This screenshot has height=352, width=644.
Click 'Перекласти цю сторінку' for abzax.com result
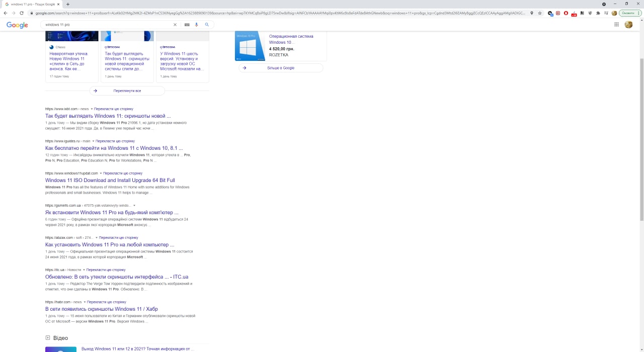click(118, 237)
